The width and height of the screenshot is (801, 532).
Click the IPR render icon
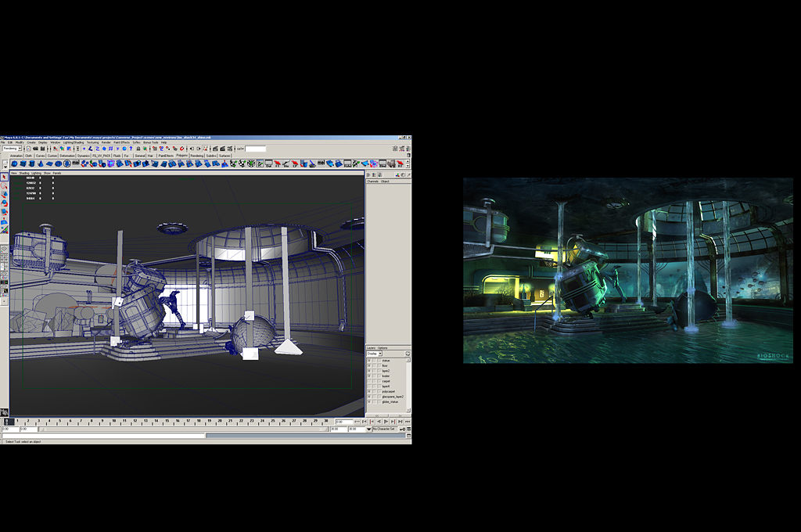tap(223, 149)
